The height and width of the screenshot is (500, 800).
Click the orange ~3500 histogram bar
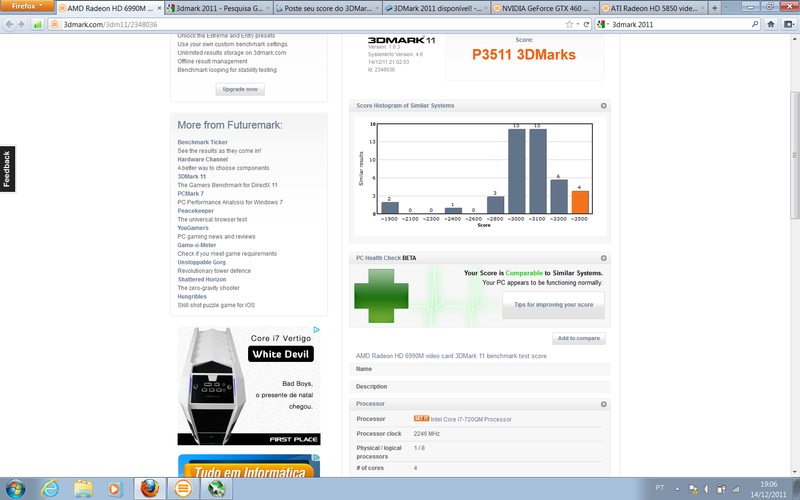[x=580, y=202]
